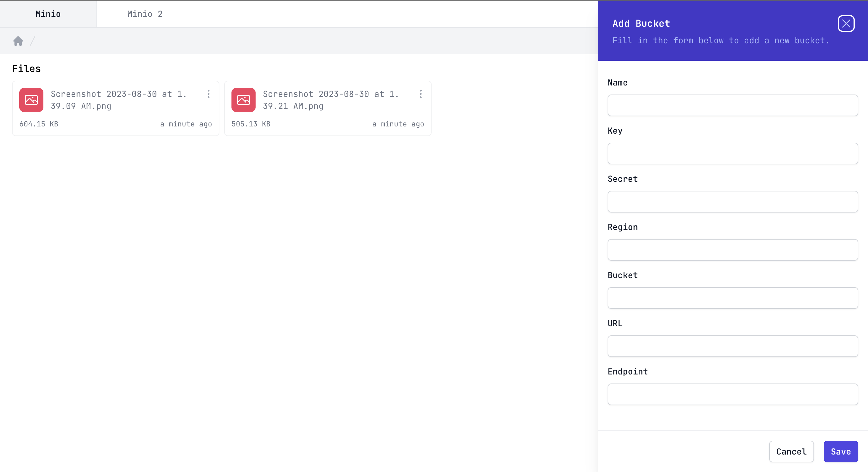Focus the Bucket input field
Viewport: 868px width, 472px height.
pyautogui.click(x=733, y=298)
